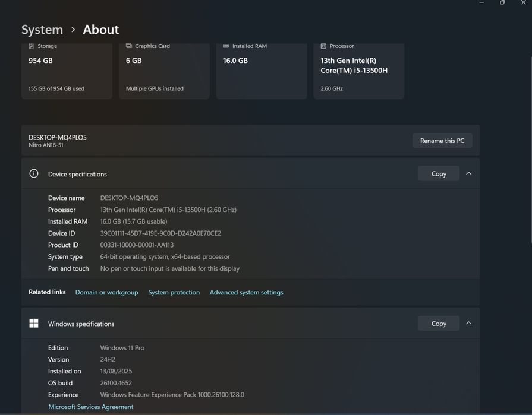This screenshot has height=415, width=532.
Task: Select the Version value 24H2
Action: point(108,359)
